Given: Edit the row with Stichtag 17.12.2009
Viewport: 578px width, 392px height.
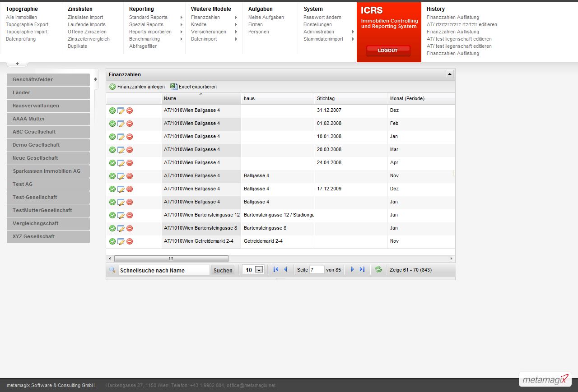Looking at the screenshot, I should (x=121, y=189).
